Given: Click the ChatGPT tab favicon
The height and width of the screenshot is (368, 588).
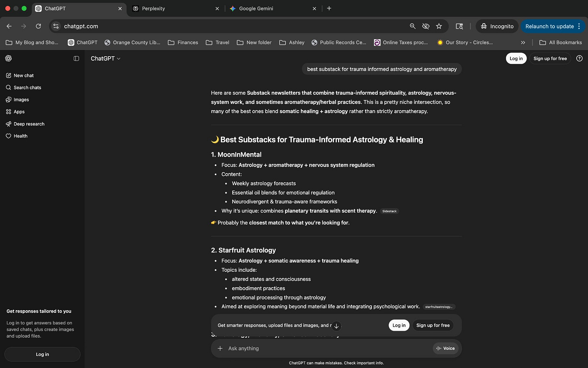Looking at the screenshot, I should (38, 8).
